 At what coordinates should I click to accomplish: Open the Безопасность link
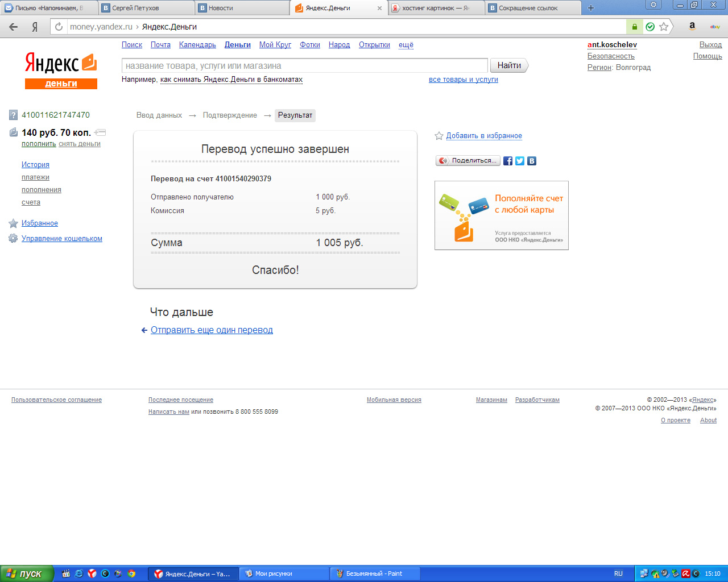[611, 56]
